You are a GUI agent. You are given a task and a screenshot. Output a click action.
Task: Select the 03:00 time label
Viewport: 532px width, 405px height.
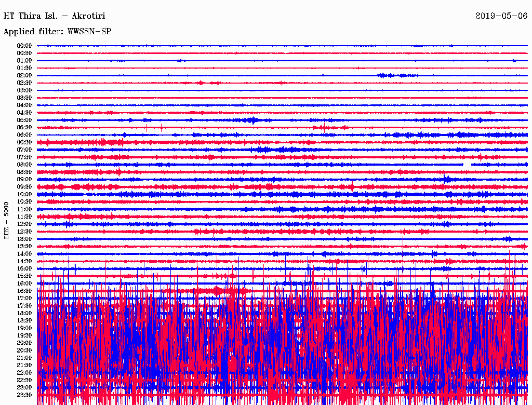point(24,90)
